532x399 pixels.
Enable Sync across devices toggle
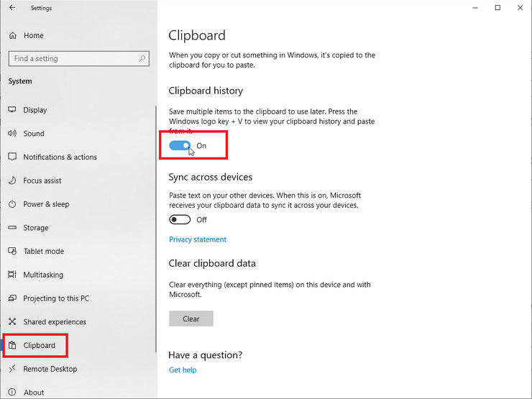click(x=180, y=219)
